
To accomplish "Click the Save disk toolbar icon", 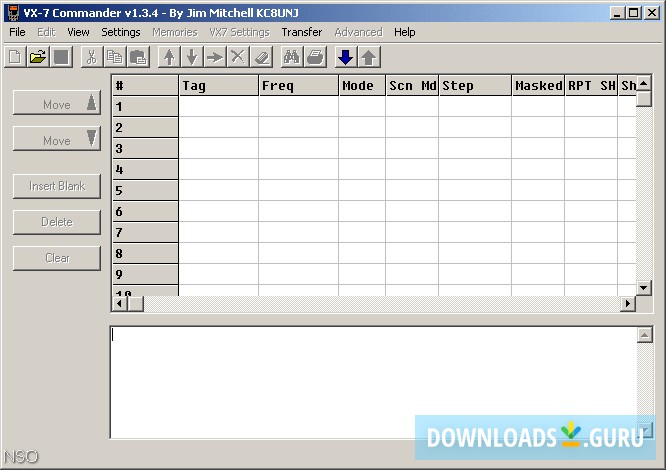I will (x=61, y=57).
